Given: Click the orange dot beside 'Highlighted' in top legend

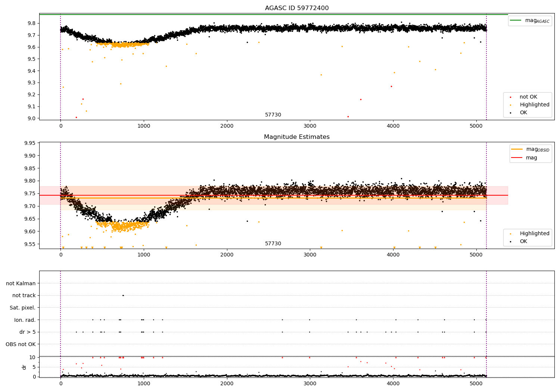Looking at the screenshot, I should (x=511, y=105).
